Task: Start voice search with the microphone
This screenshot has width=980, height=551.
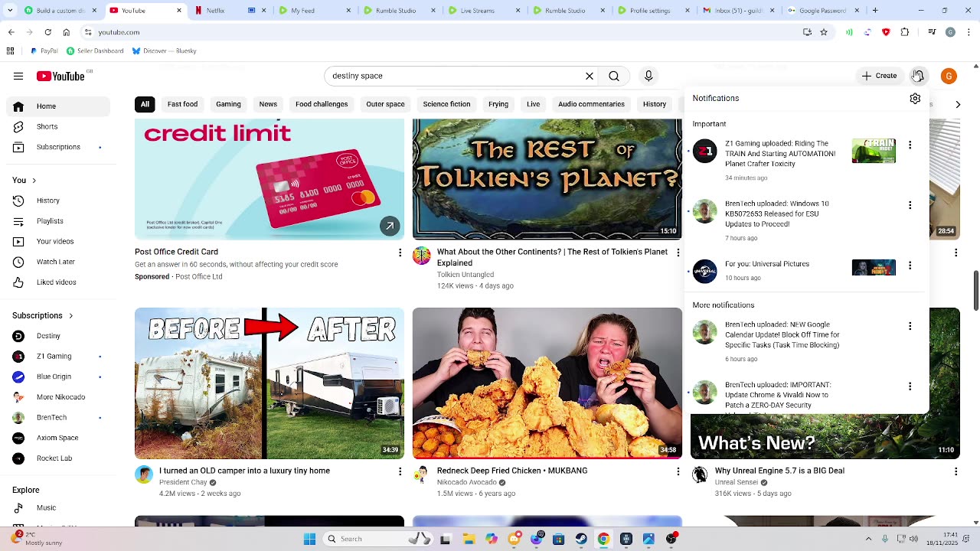Action: (x=648, y=76)
